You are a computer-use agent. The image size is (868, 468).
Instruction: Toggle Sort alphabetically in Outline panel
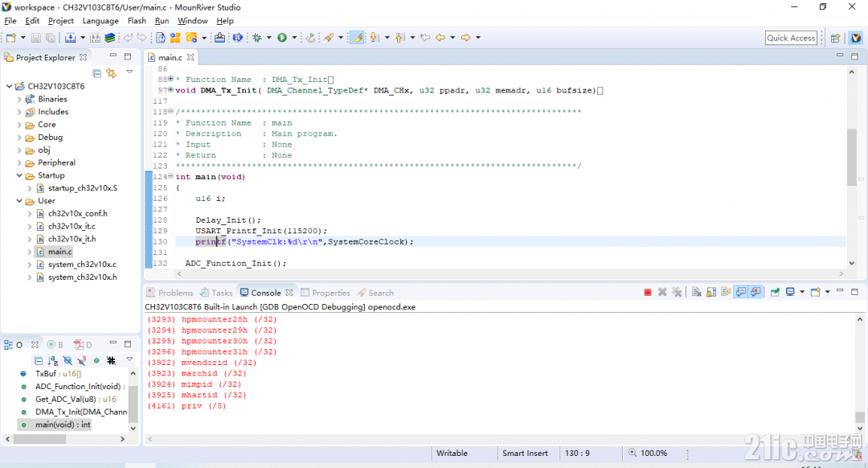pyautogui.click(x=52, y=360)
